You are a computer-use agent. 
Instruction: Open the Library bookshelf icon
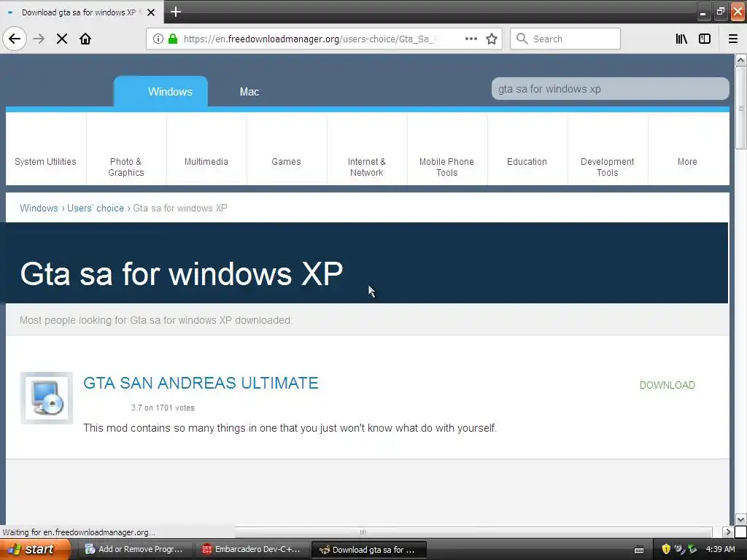[681, 39]
